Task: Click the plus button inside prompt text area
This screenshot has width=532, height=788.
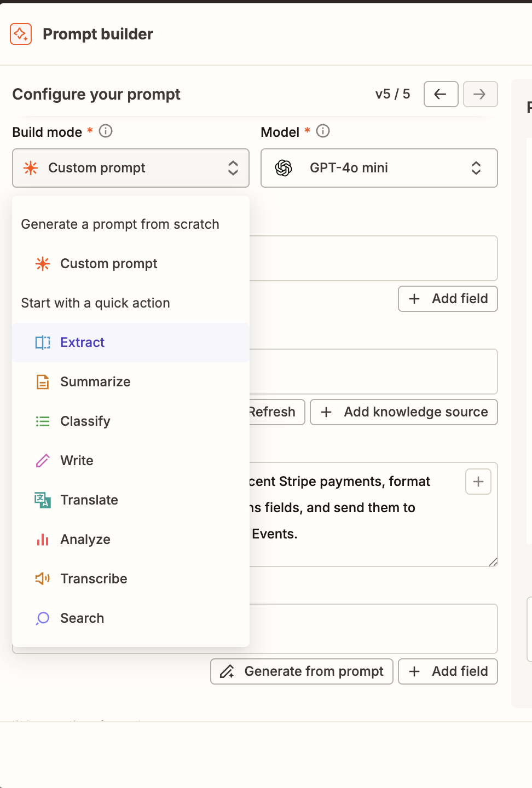Action: [x=478, y=482]
